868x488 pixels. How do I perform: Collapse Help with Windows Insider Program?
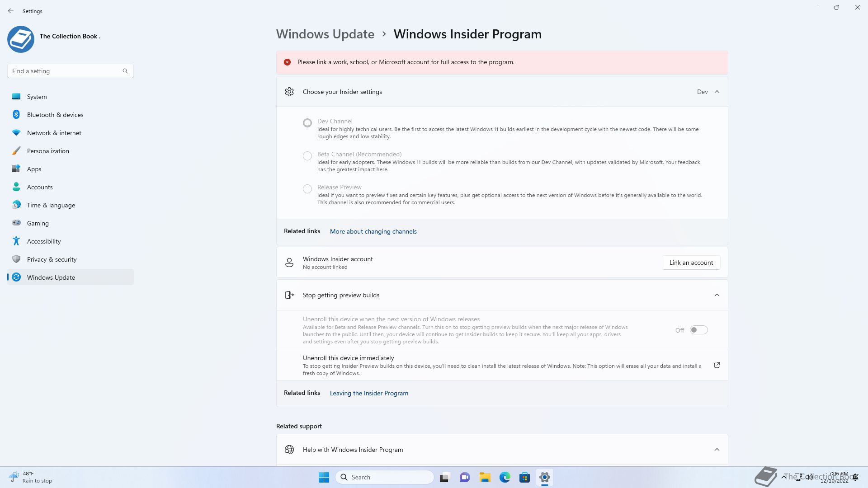pos(717,450)
